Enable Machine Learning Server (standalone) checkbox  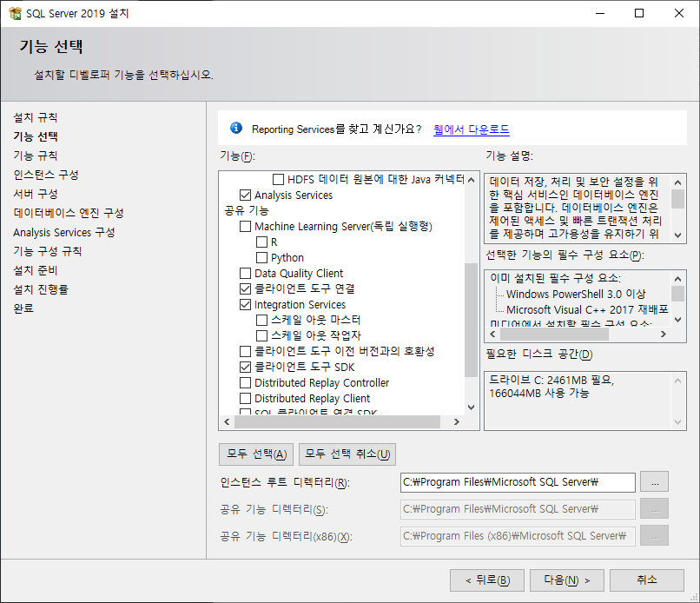pyautogui.click(x=245, y=227)
